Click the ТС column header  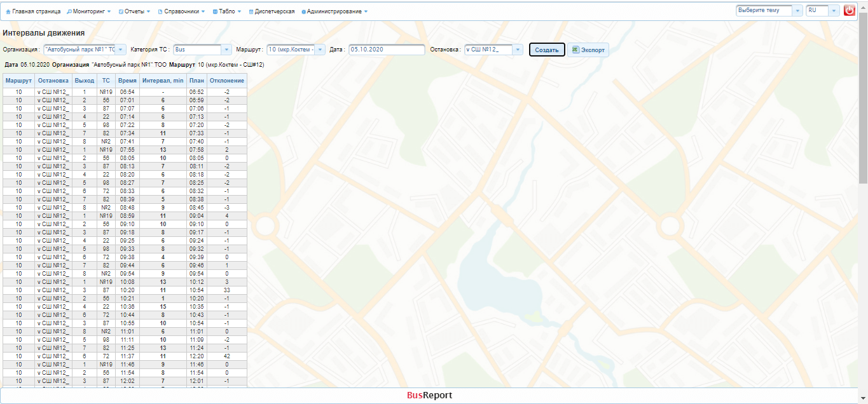coord(106,81)
